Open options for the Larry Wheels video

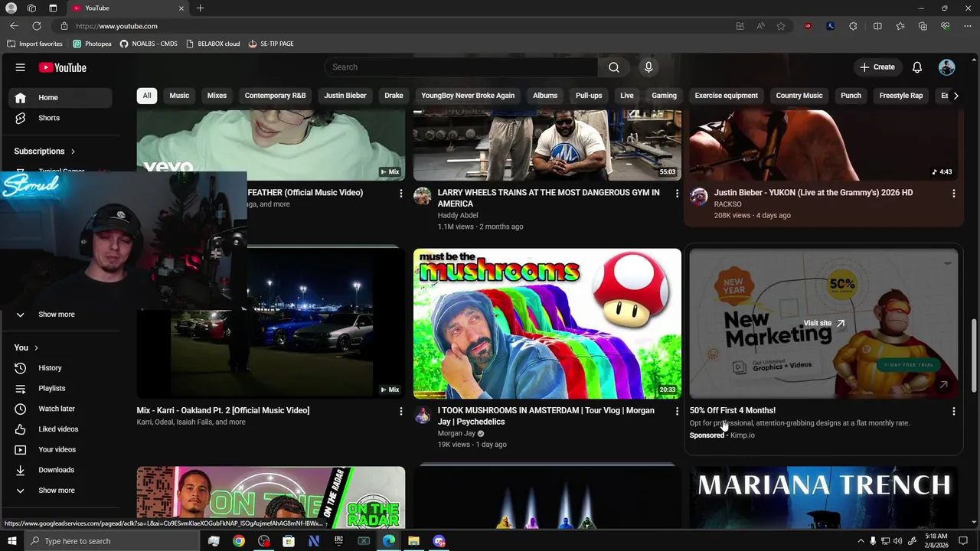677,194
